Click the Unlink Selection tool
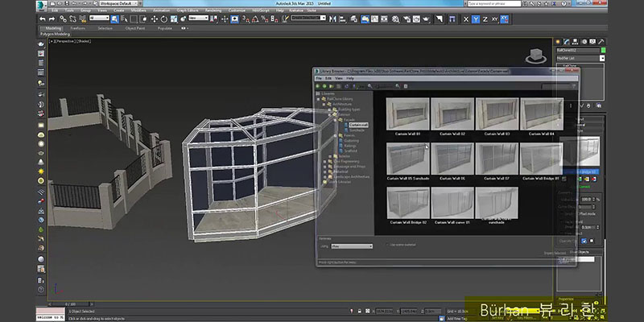Viewport: 644px width, 322px height. 72,19
